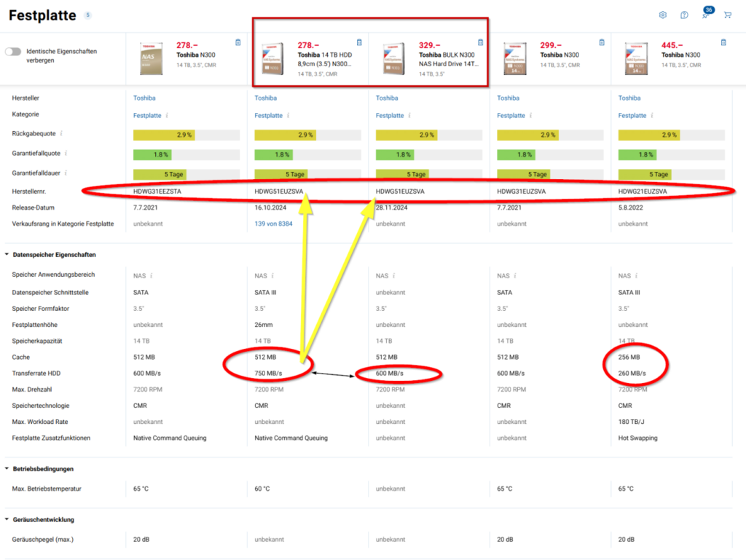Open the '139 von 8384' sales rank link

(x=274, y=224)
